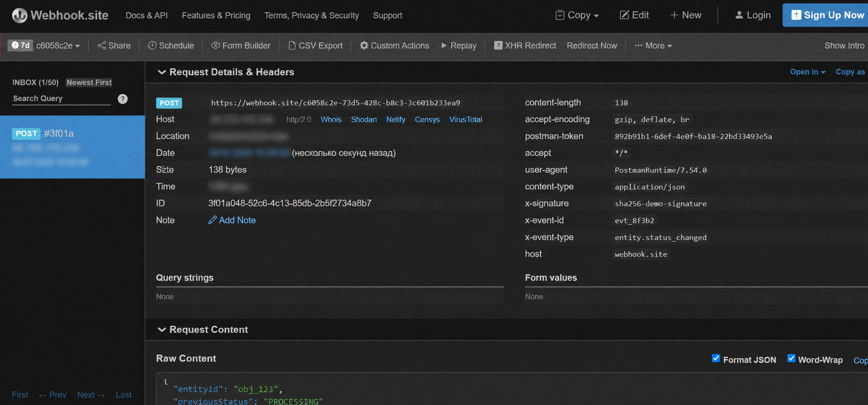Open Custom Actions settings
The width and height of the screenshot is (868, 405).
click(394, 46)
